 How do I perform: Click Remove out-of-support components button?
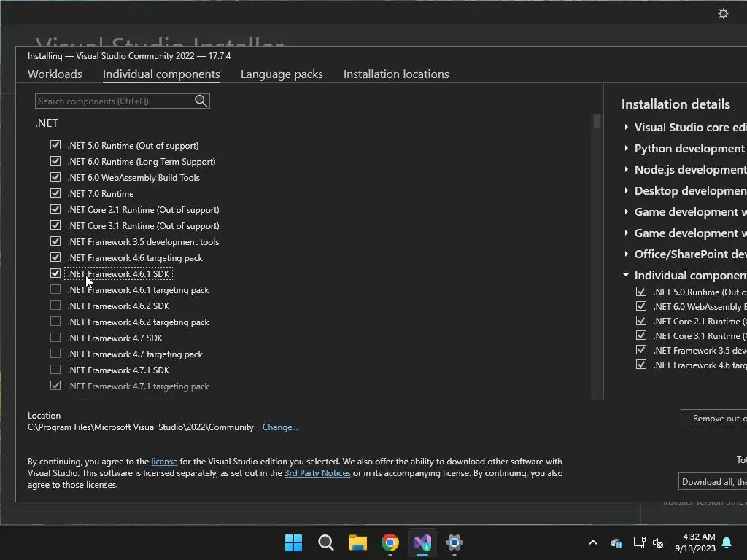point(713,418)
